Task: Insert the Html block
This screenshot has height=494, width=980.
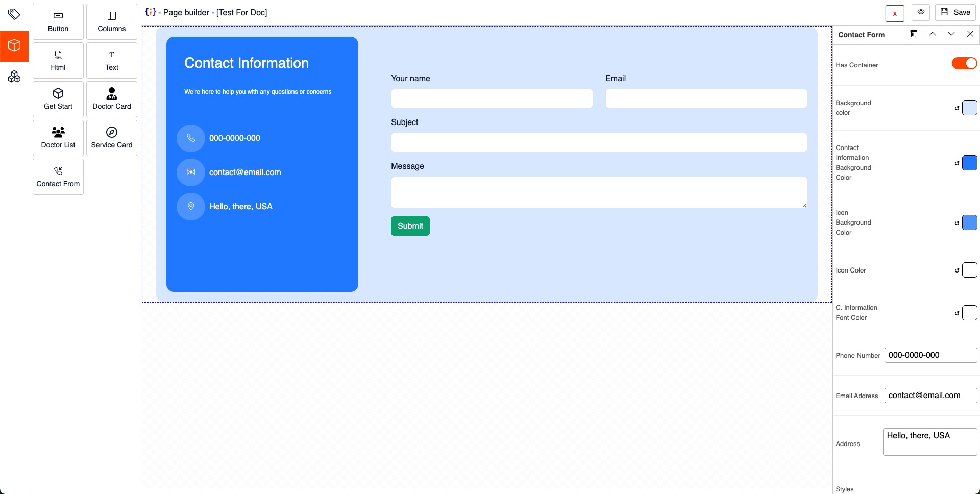Action: tap(58, 60)
